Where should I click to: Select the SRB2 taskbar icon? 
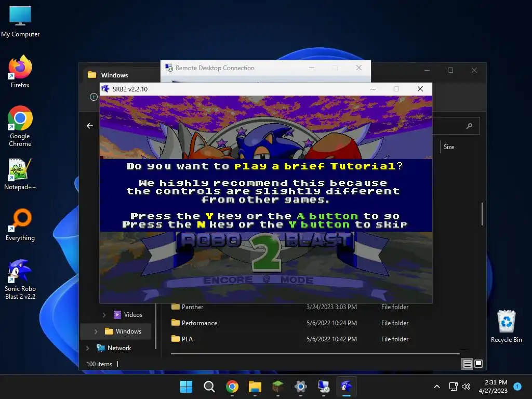coord(347,387)
